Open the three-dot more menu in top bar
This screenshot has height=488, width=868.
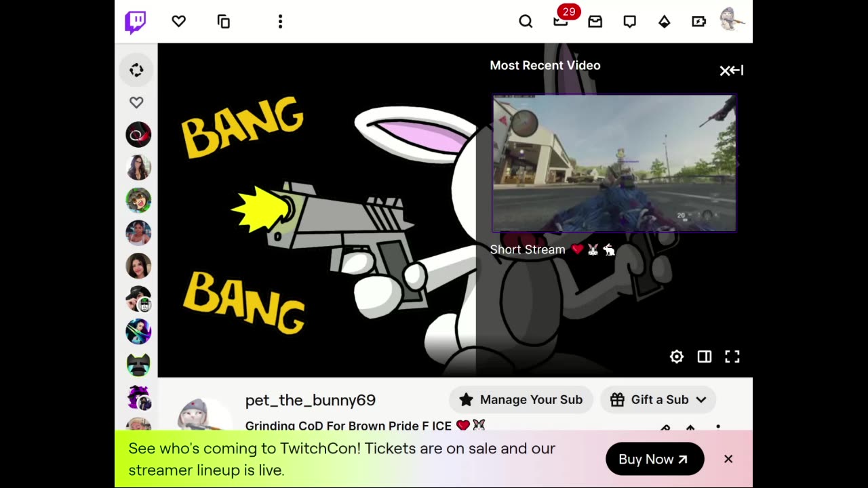click(x=280, y=22)
